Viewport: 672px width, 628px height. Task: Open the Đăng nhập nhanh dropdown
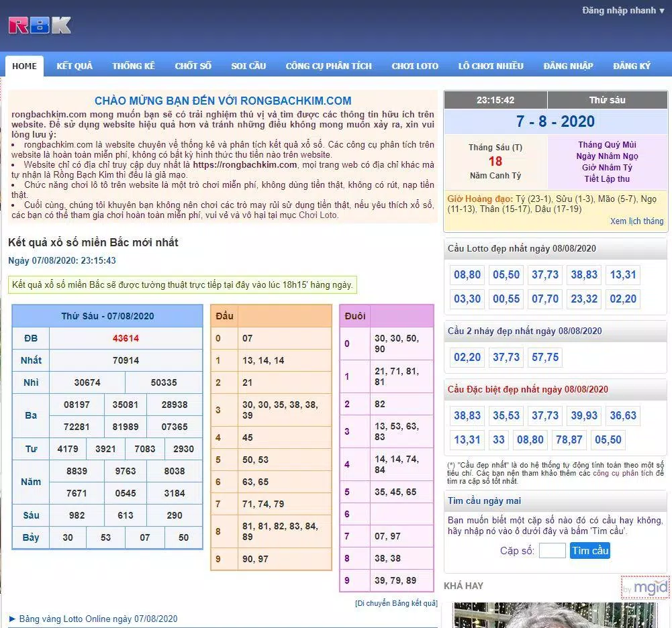tap(623, 10)
